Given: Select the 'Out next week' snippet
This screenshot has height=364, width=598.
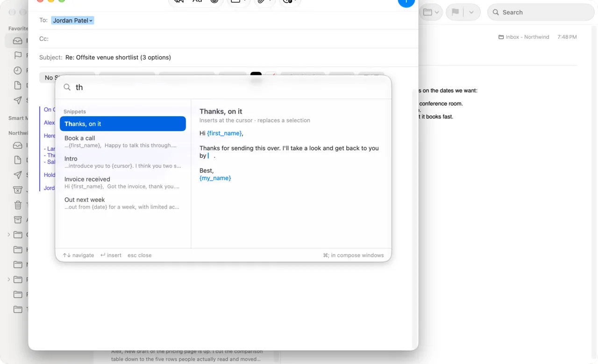Looking at the screenshot, I should click(123, 203).
